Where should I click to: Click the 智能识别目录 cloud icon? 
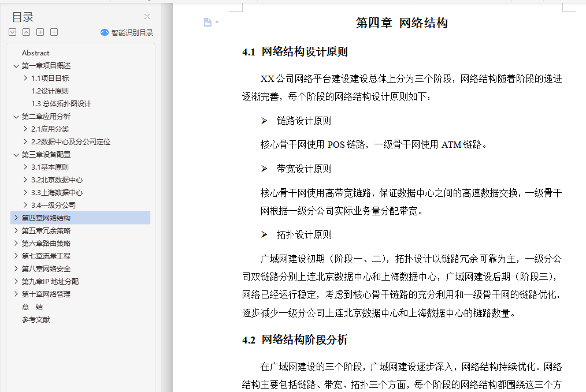[105, 32]
